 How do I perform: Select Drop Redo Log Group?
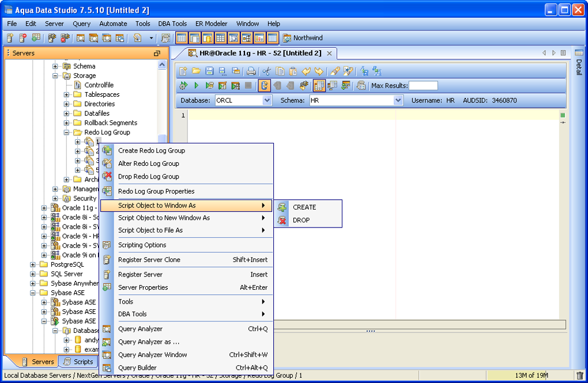click(187, 176)
